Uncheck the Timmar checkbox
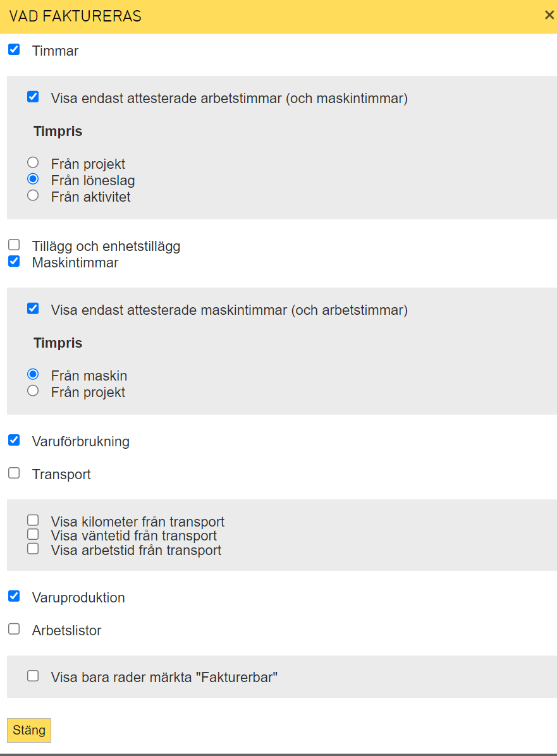This screenshot has height=756, width=557. (14, 49)
